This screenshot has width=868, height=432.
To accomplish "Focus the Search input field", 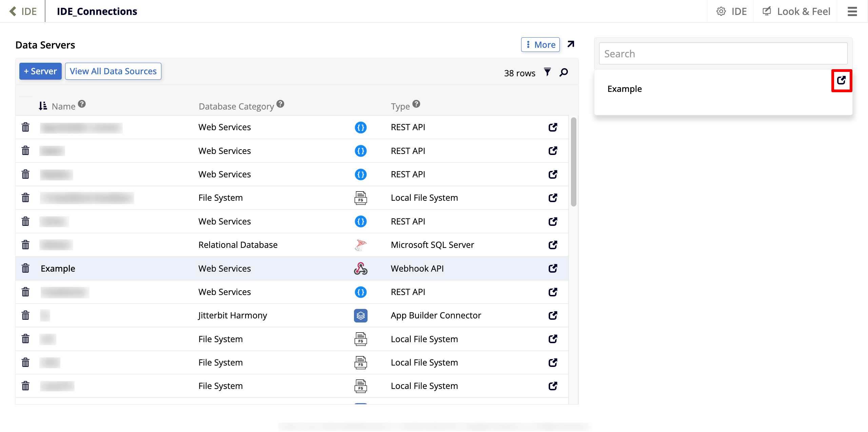I will (x=723, y=54).
